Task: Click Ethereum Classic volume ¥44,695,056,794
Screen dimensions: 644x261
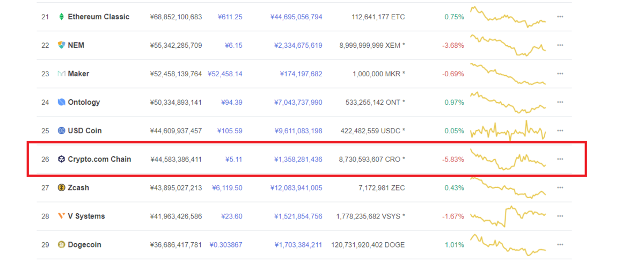Action: 296,17
